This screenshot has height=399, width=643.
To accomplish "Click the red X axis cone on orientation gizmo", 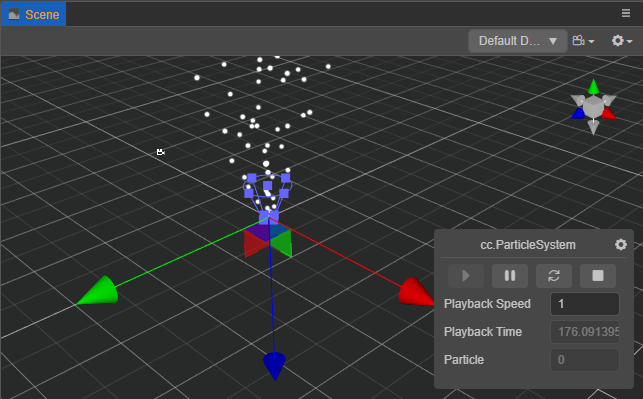I will pos(609,113).
